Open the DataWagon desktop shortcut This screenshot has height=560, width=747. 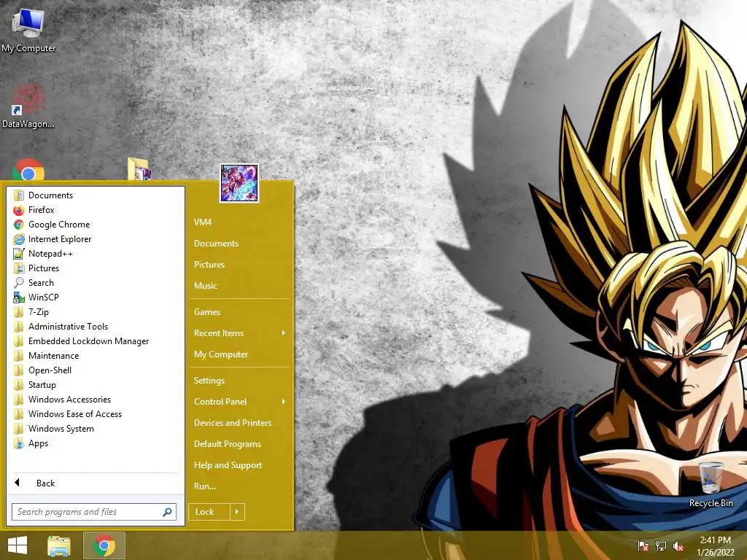tap(28, 106)
